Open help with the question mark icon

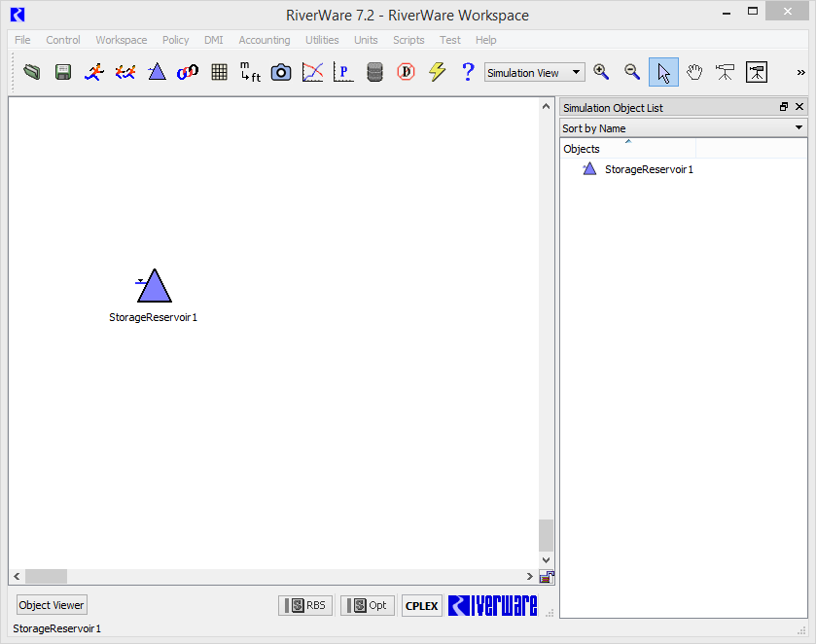coord(468,72)
